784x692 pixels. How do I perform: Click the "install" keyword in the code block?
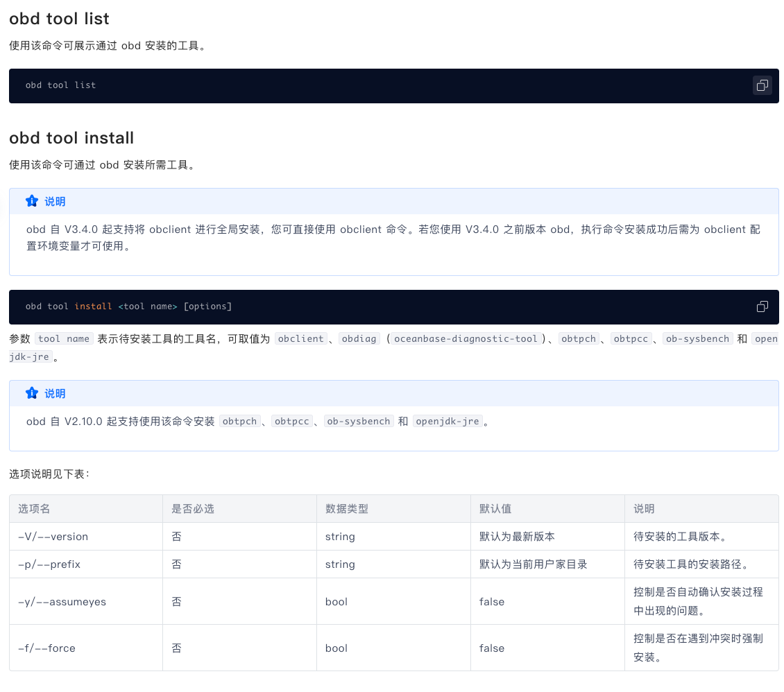tap(93, 306)
